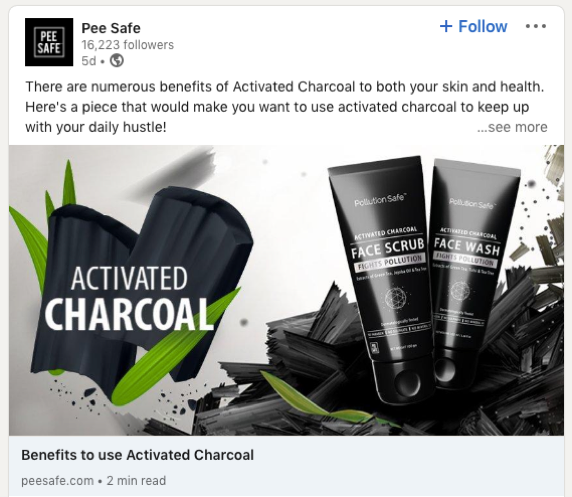Screen dimensions: 572x497
Task: Follow the Pee Safe page
Action: pyautogui.click(x=473, y=26)
